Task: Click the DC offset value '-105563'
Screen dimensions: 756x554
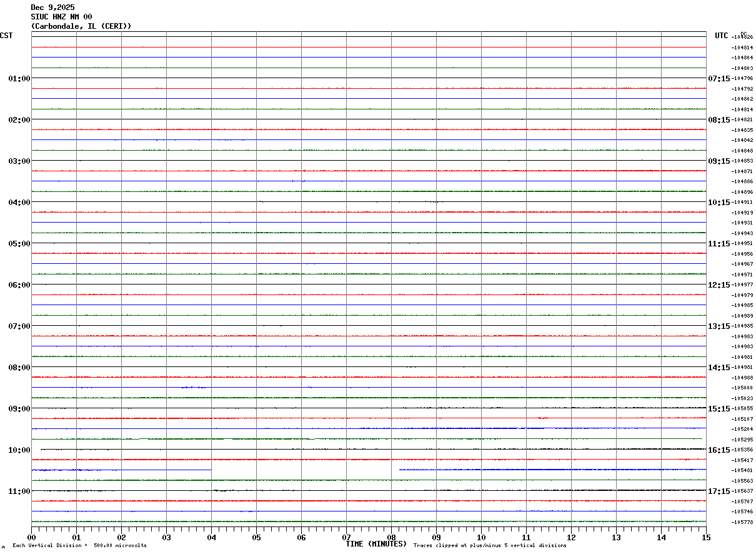Action: click(742, 481)
